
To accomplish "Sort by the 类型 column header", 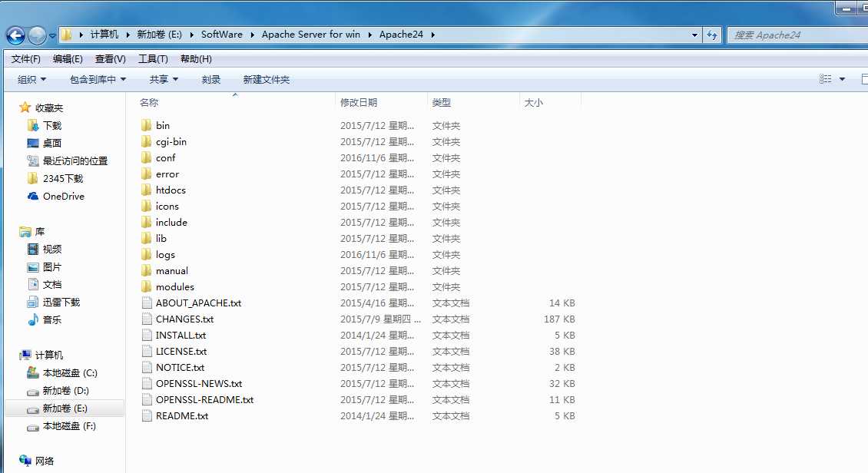I will [x=441, y=102].
